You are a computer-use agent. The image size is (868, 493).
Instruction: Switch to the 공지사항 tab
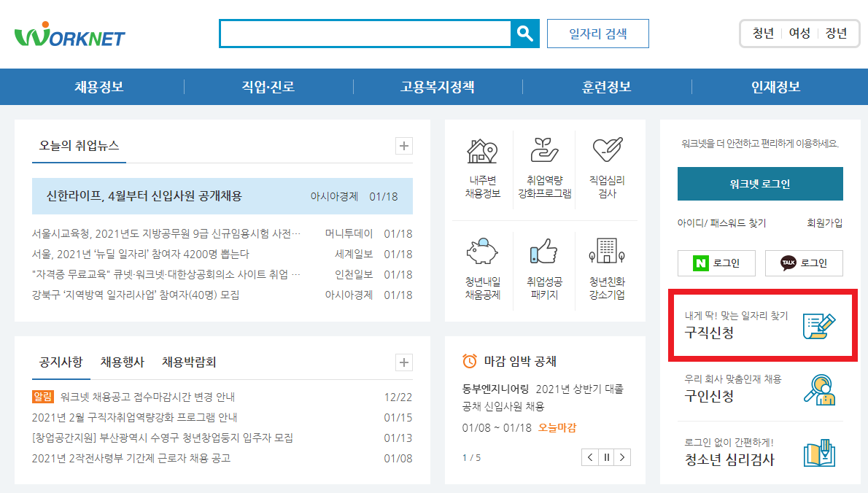click(61, 362)
